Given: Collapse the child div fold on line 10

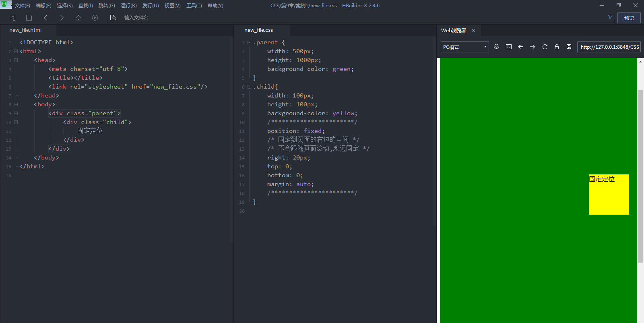Looking at the screenshot, I should coord(16,122).
